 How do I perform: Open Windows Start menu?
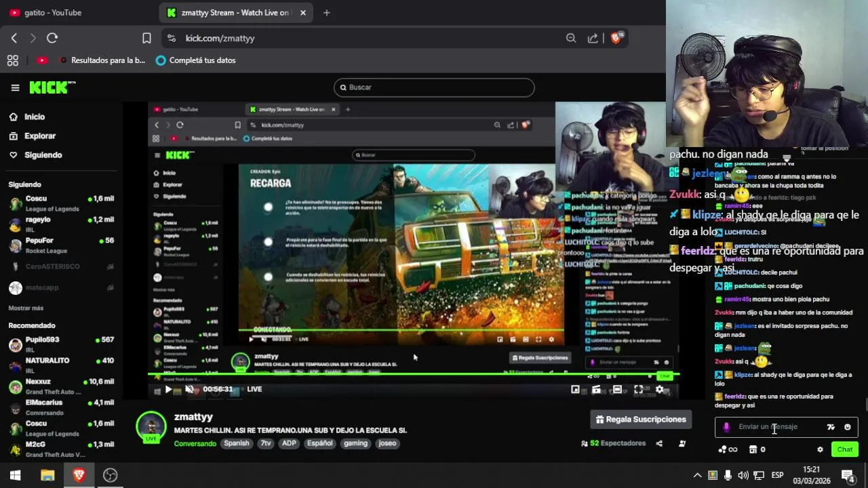point(15,475)
